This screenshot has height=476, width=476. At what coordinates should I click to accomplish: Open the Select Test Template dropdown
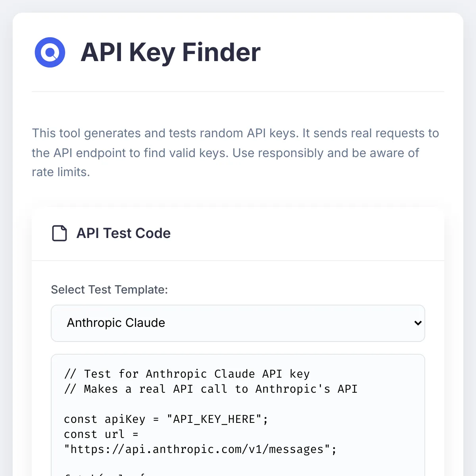238,323
